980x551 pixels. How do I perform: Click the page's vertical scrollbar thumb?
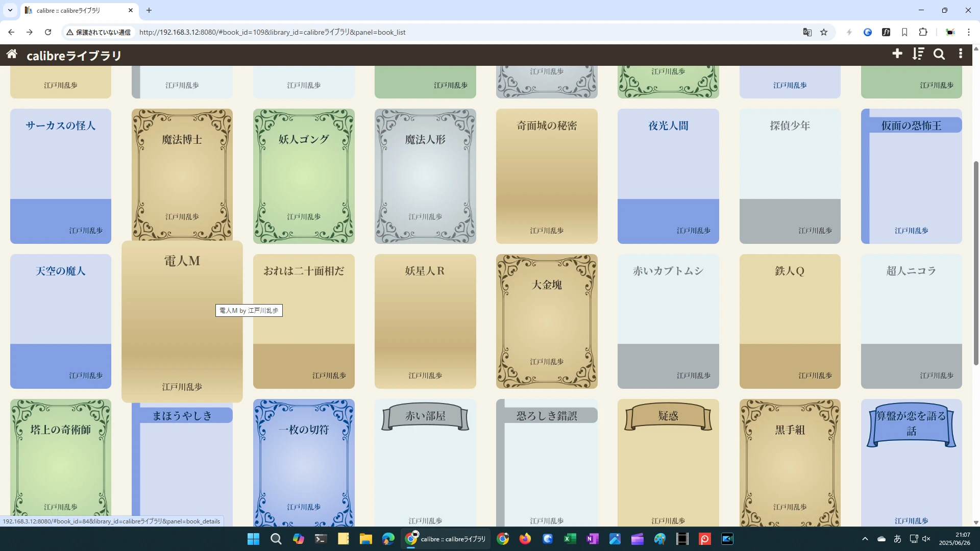976,263
